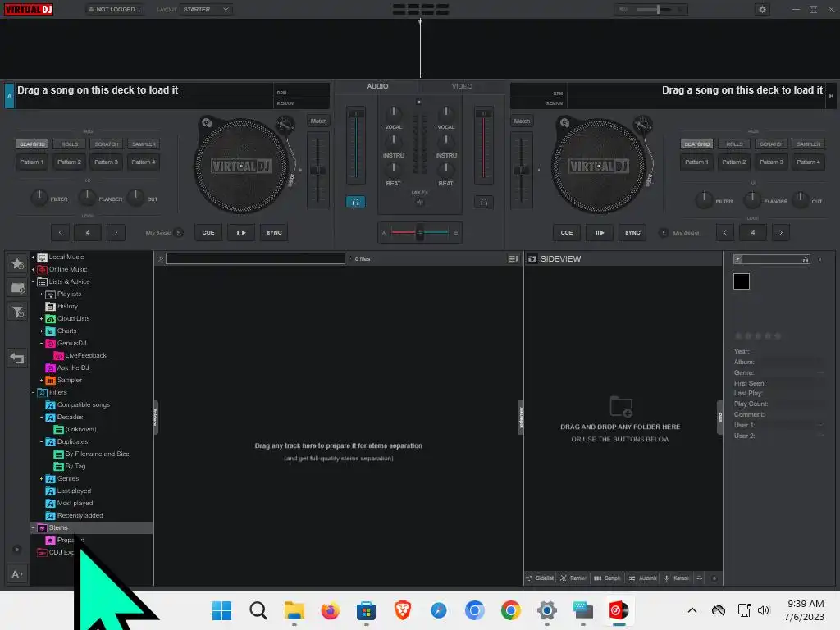The height and width of the screenshot is (630, 840).
Task: Click black cover art thumbnail in info panel
Action: [742, 281]
